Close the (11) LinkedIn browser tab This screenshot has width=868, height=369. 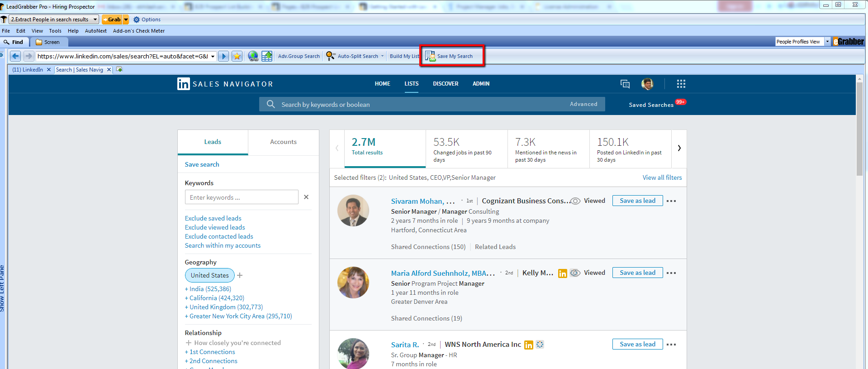[x=49, y=70]
